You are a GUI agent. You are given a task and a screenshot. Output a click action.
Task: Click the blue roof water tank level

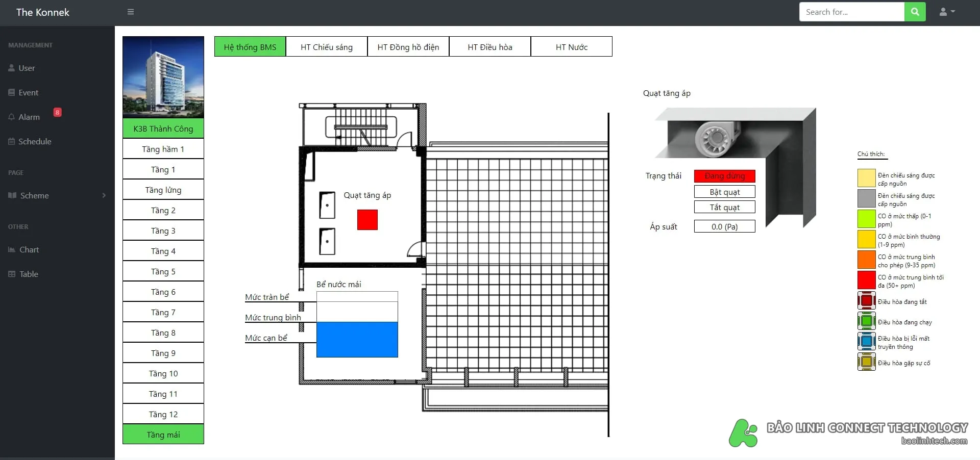coord(357,339)
